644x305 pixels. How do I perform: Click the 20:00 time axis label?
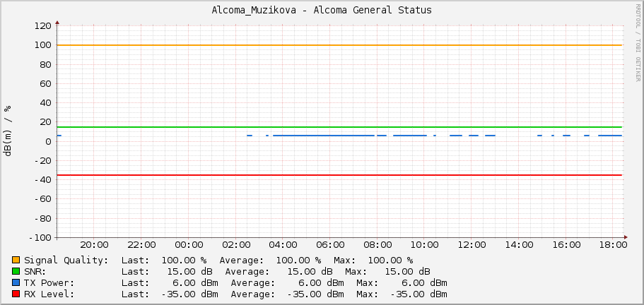pyautogui.click(x=95, y=245)
